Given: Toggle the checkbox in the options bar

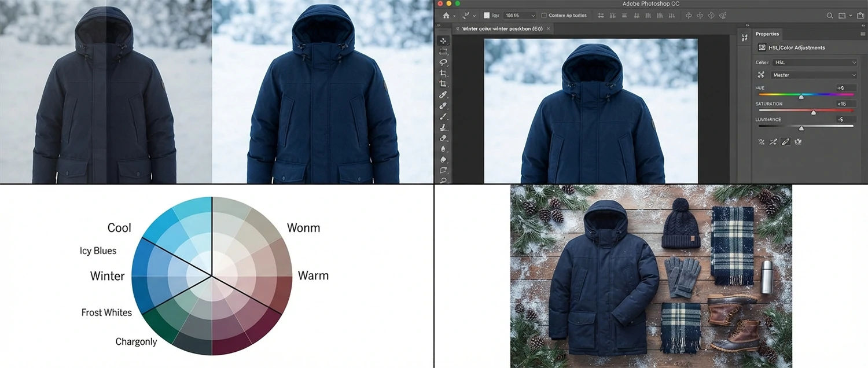Looking at the screenshot, I should point(544,15).
